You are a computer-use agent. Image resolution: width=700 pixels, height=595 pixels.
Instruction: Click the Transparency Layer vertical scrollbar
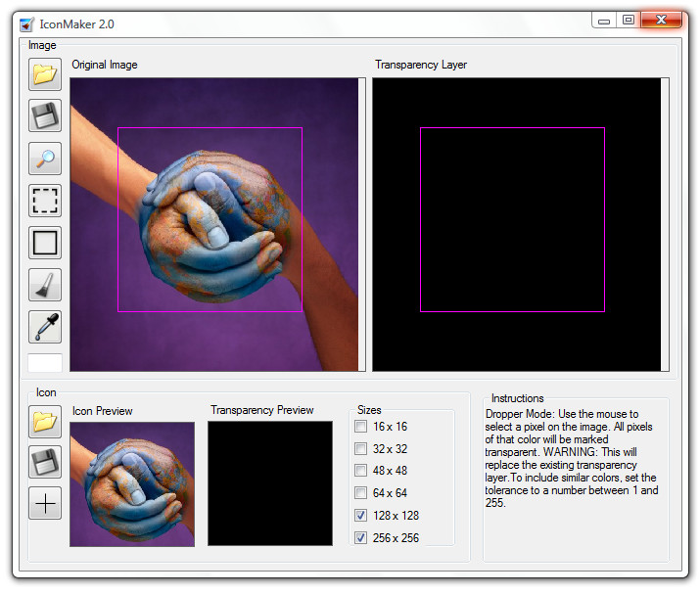click(x=665, y=224)
